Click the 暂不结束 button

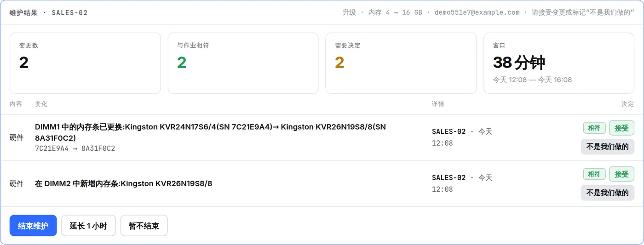pyautogui.click(x=144, y=226)
